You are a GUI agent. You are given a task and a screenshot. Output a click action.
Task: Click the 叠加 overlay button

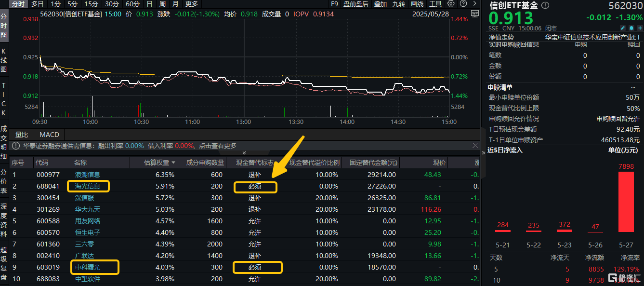click(381, 4)
